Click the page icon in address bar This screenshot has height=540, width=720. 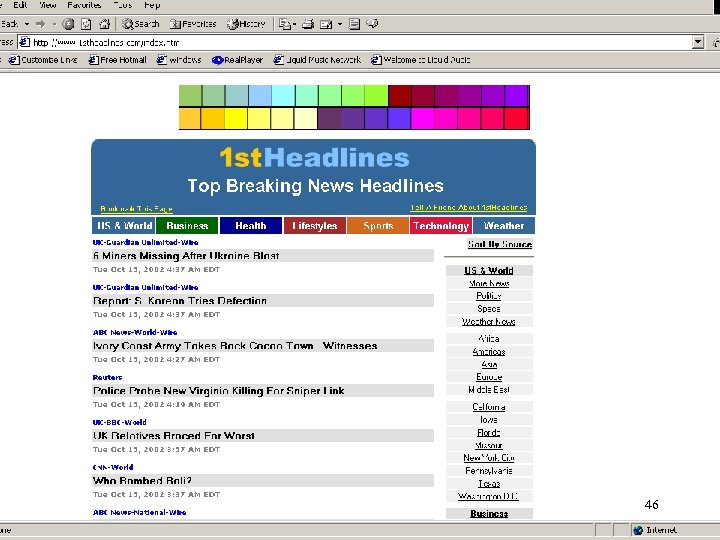[25, 42]
